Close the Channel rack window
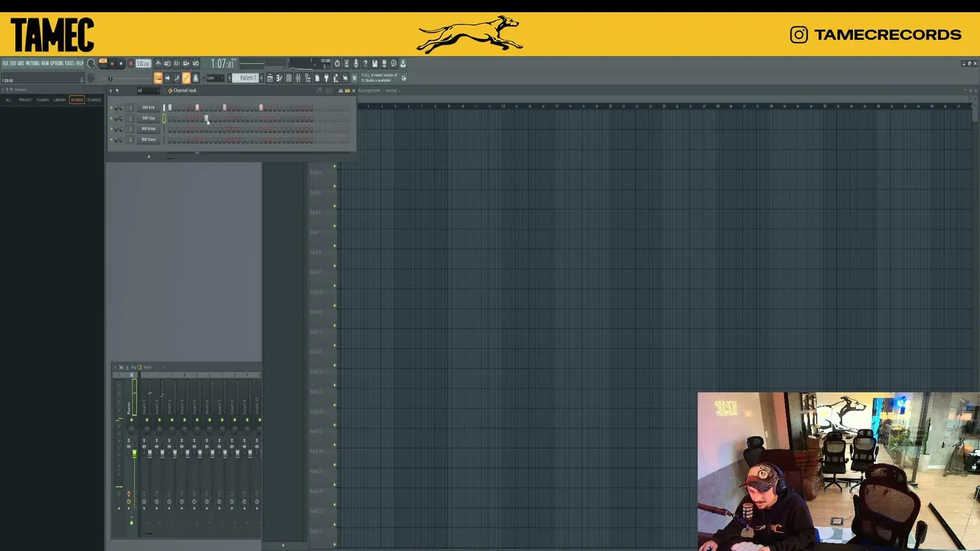 (353, 90)
